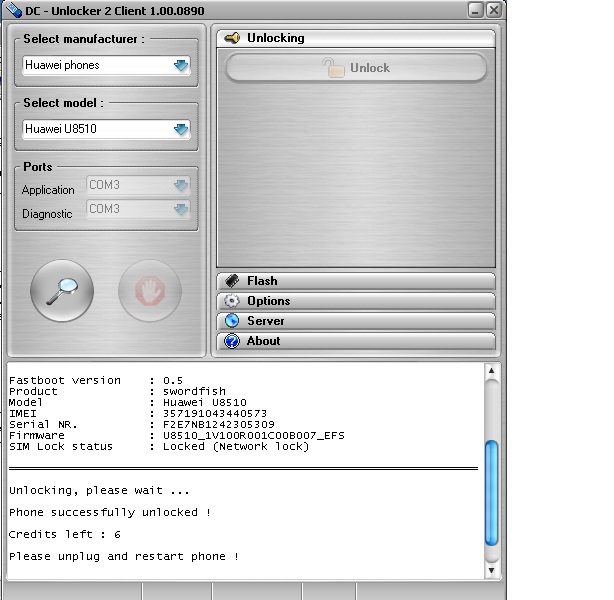
Task: Click the globe icon next to Server
Action: coord(231,321)
